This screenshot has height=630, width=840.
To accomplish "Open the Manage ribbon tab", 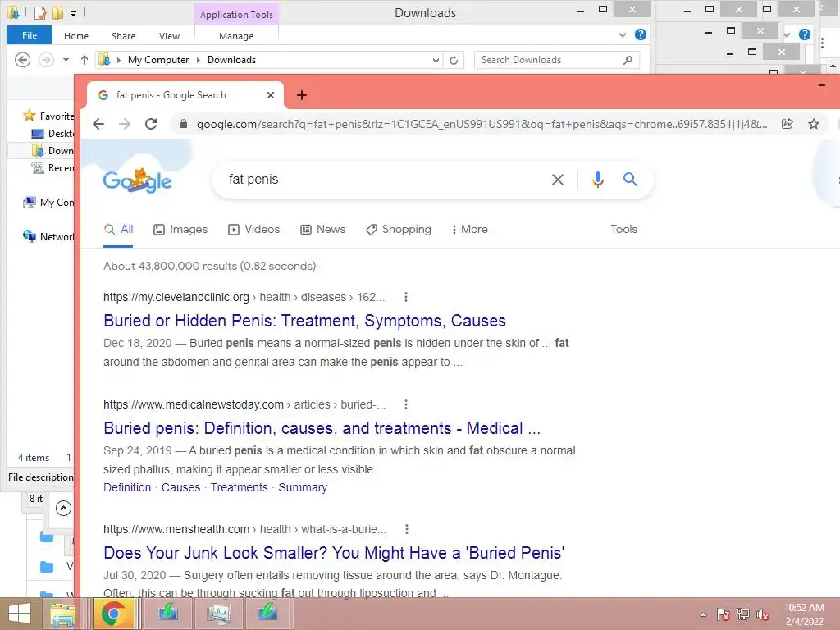I will coord(236,36).
